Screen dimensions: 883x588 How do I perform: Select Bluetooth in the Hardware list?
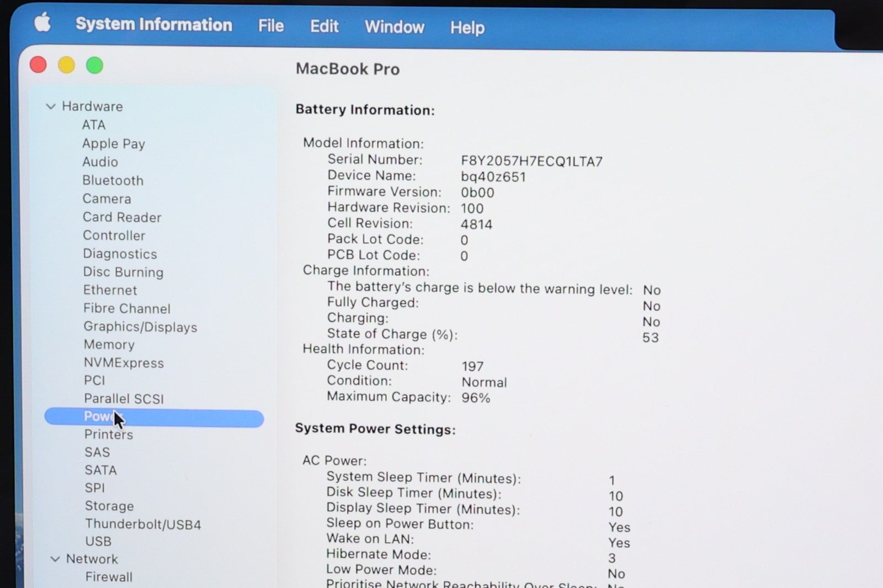pos(113,180)
